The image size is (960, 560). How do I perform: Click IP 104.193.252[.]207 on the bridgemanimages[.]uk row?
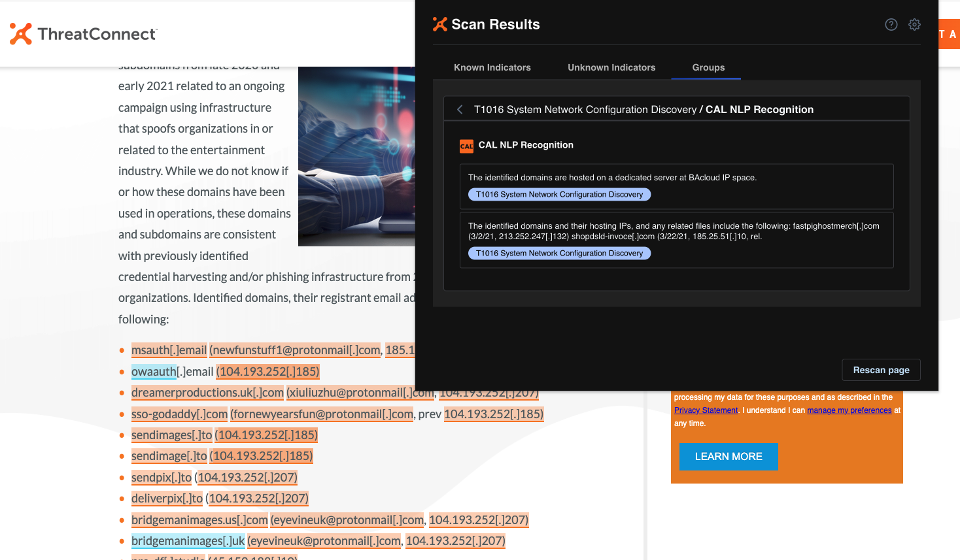(456, 541)
